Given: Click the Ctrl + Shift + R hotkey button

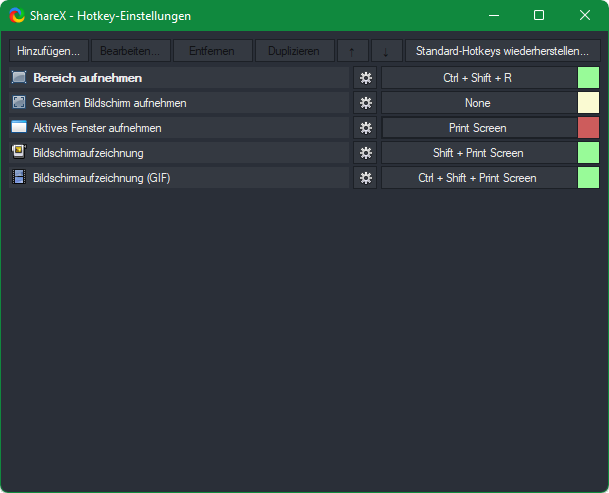Looking at the screenshot, I should click(x=478, y=78).
